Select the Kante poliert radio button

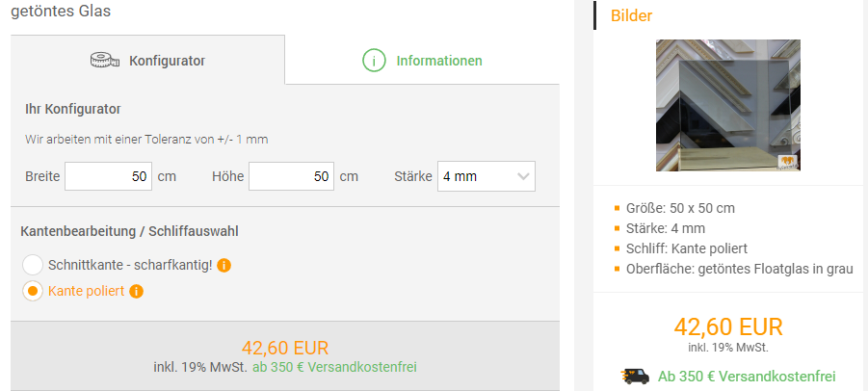[x=33, y=291]
